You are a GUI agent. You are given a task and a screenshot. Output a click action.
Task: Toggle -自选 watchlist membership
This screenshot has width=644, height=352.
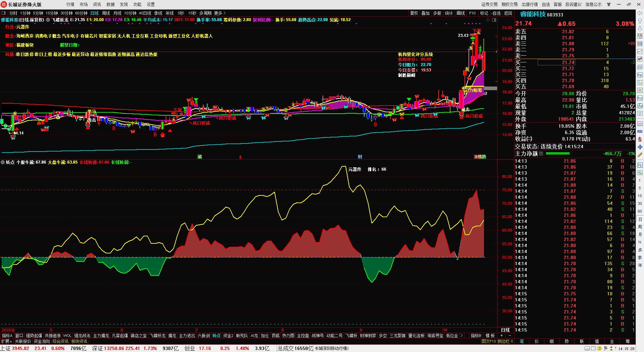coord(496,13)
